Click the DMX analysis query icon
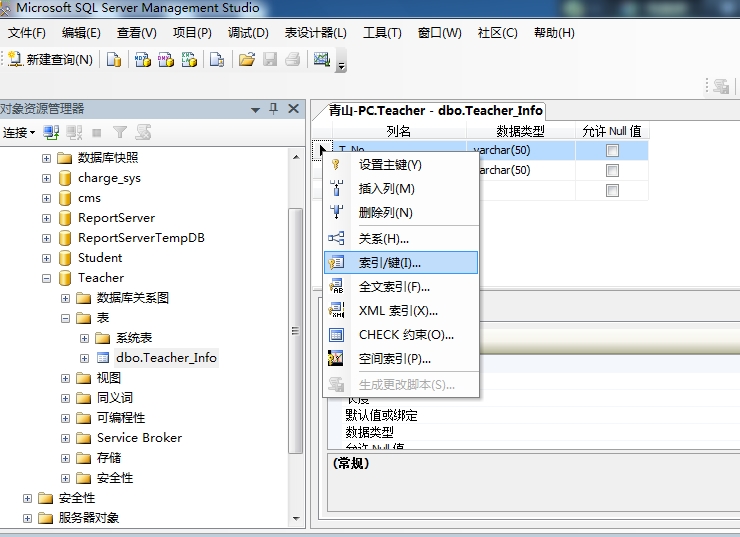The image size is (740, 537). 166,59
